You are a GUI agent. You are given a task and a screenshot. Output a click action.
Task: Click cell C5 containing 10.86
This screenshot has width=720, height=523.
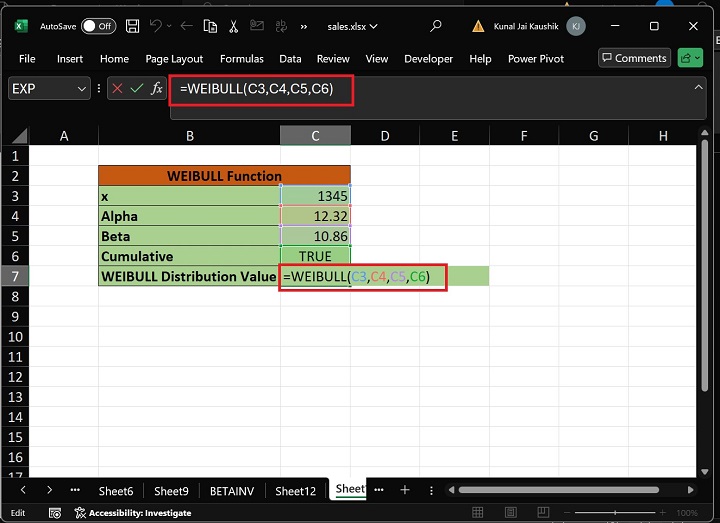(315, 236)
